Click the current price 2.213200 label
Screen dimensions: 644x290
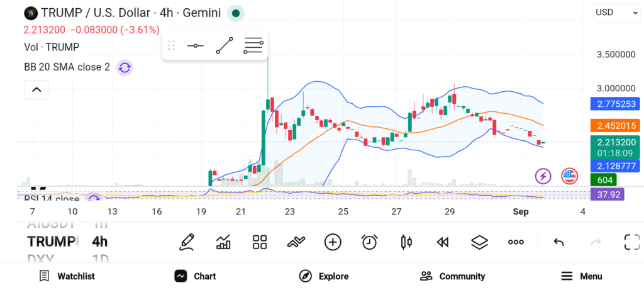coord(615,143)
